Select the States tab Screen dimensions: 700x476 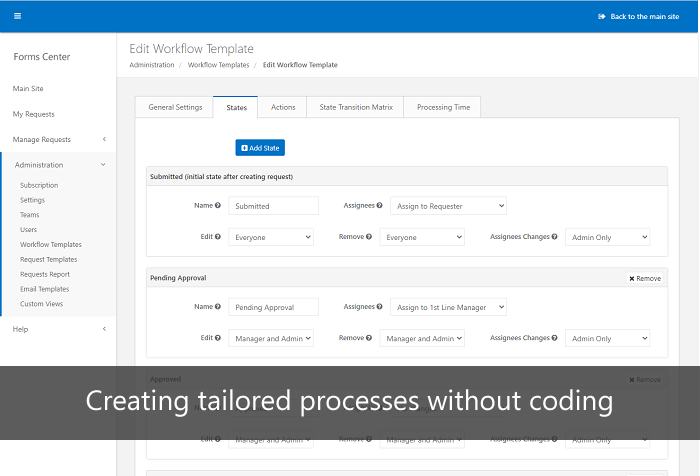(236, 107)
